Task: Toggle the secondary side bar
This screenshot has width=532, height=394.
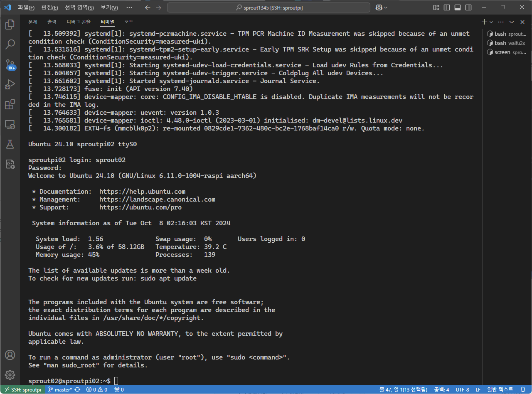Action: pos(468,7)
